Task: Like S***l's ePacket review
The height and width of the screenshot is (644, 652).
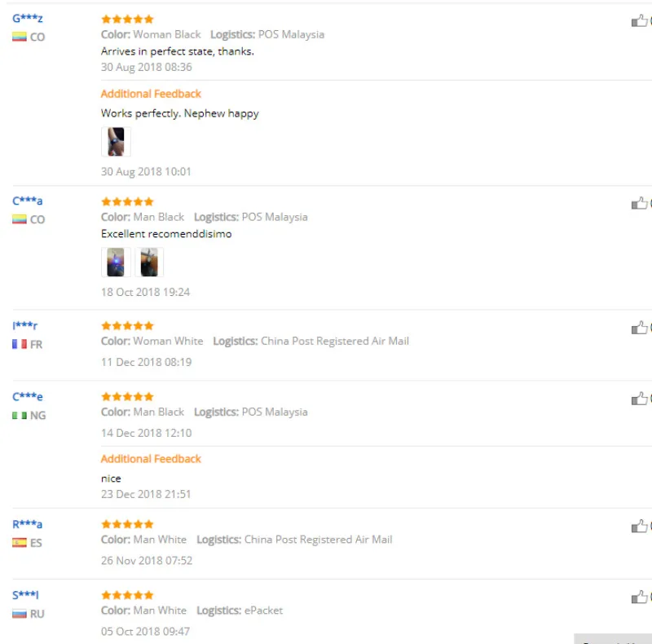Action: point(639,598)
